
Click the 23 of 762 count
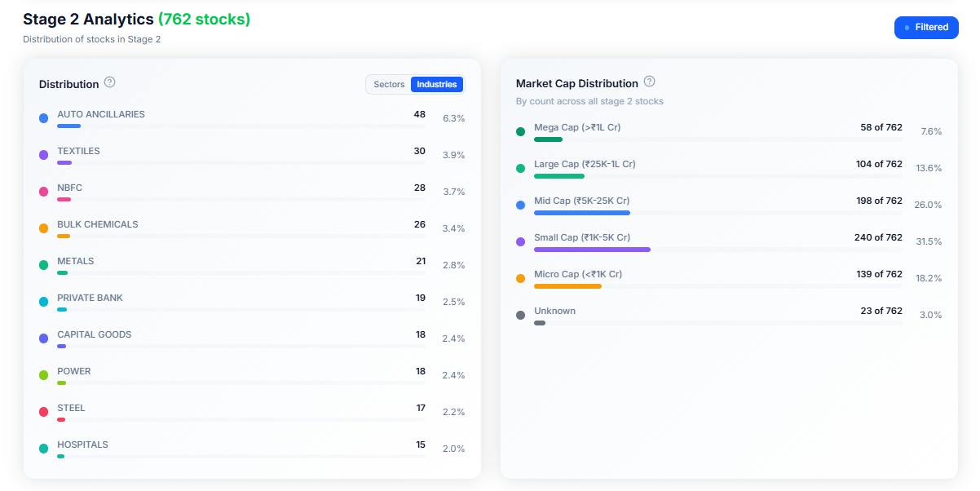click(881, 311)
